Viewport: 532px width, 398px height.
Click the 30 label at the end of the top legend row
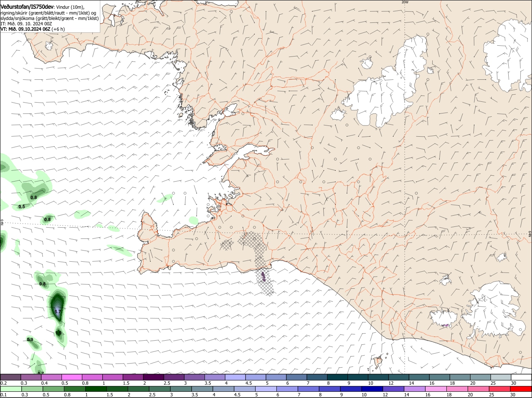514,383
